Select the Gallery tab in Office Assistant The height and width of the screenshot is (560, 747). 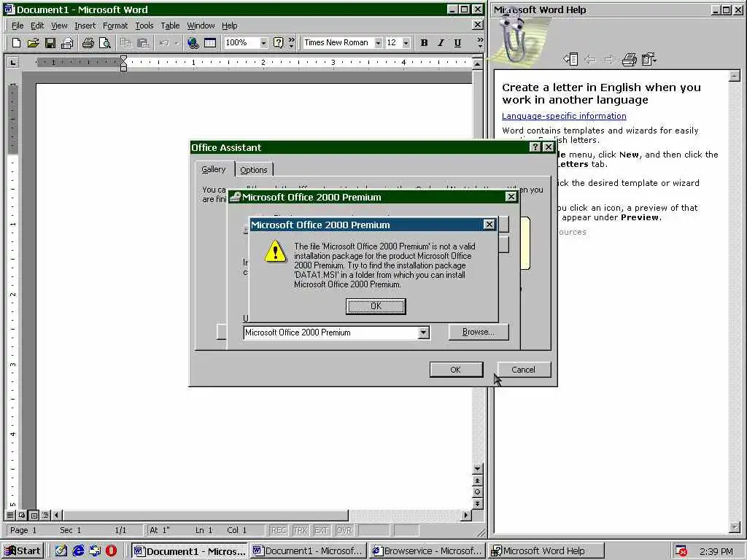point(214,169)
